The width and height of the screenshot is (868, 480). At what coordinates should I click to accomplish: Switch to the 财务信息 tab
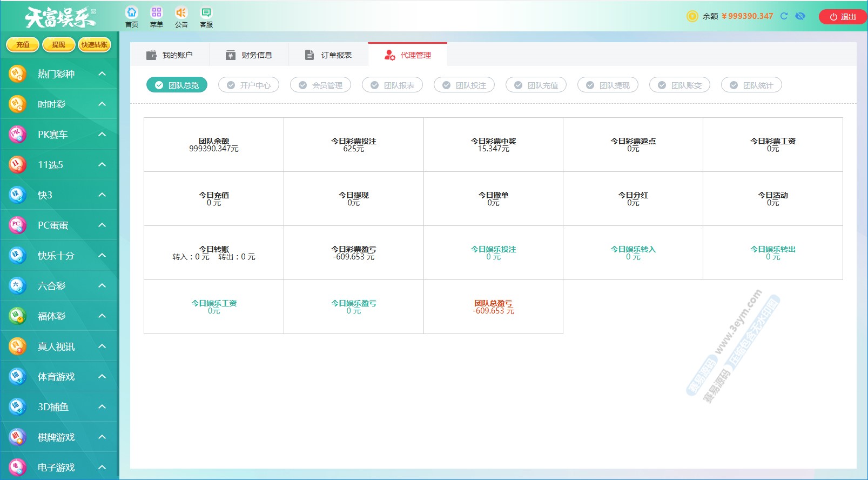(x=249, y=55)
